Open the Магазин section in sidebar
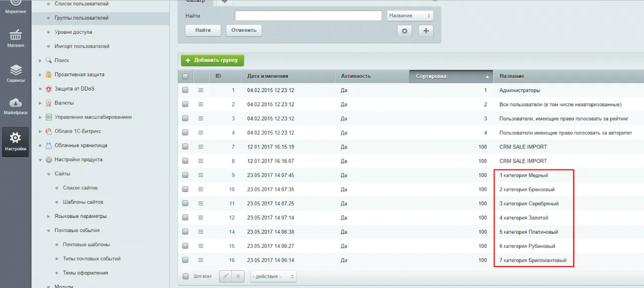Image resolution: width=644 pixels, height=288 pixels. click(x=16, y=38)
